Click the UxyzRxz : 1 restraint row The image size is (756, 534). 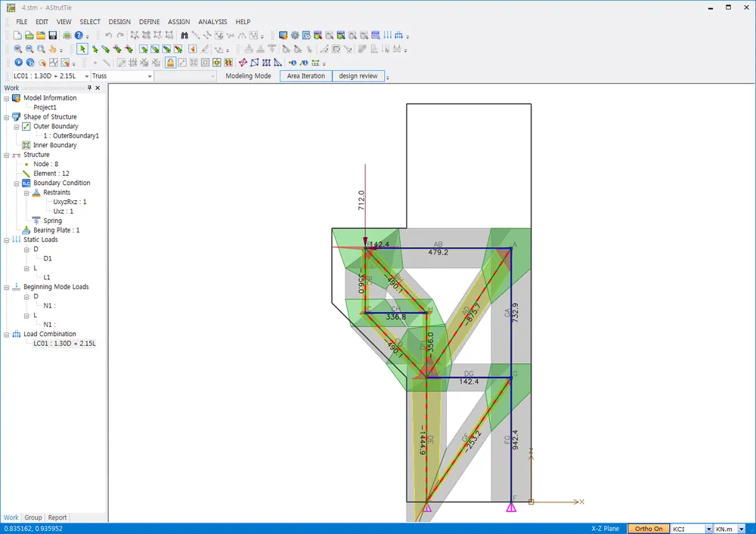[x=70, y=202]
